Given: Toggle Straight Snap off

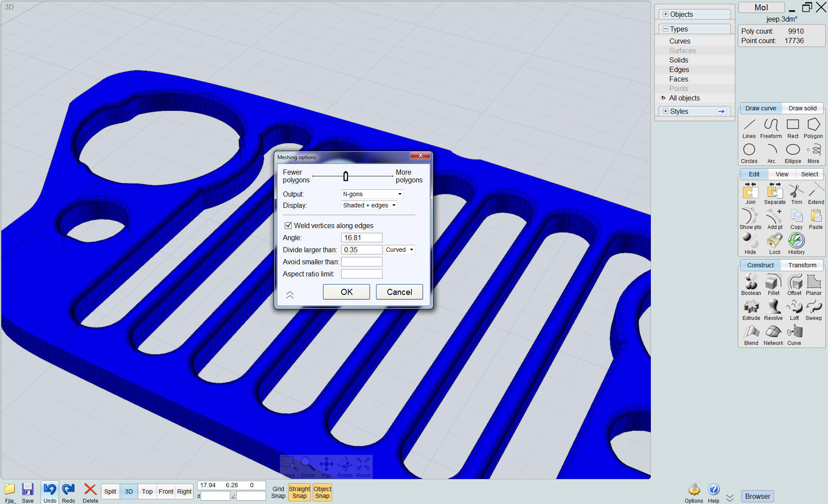Looking at the screenshot, I should pos(299,492).
